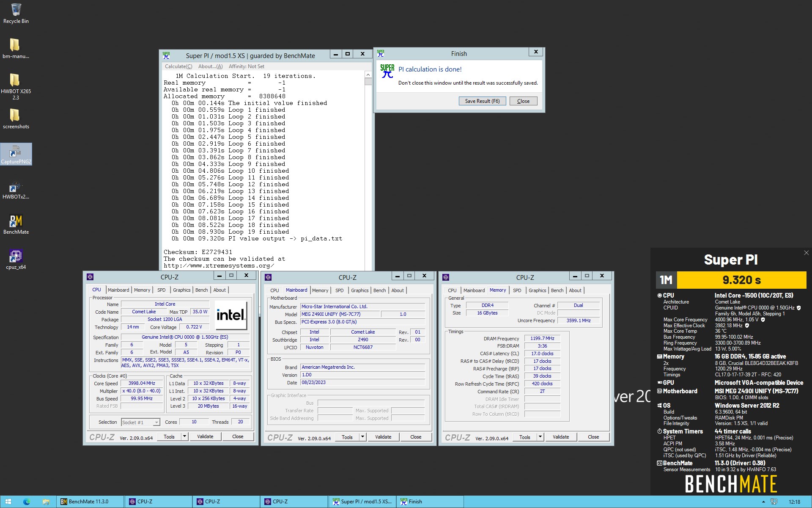Click the Memory CPU-Z window system icon
The height and width of the screenshot is (508, 812).
445,277
